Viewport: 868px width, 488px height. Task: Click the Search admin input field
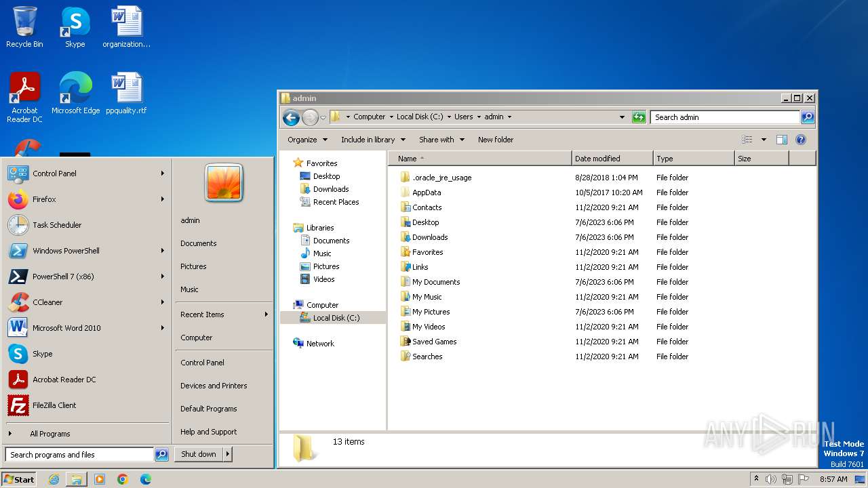(726, 117)
